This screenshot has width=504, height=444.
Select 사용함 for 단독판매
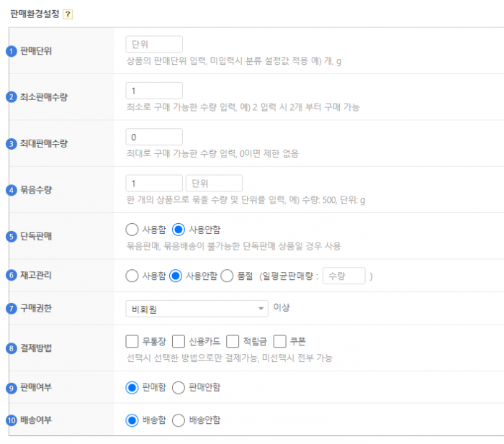click(132, 230)
